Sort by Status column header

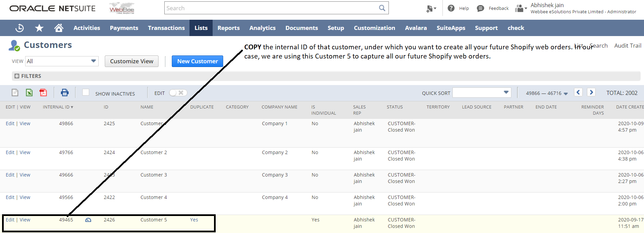pos(395,107)
